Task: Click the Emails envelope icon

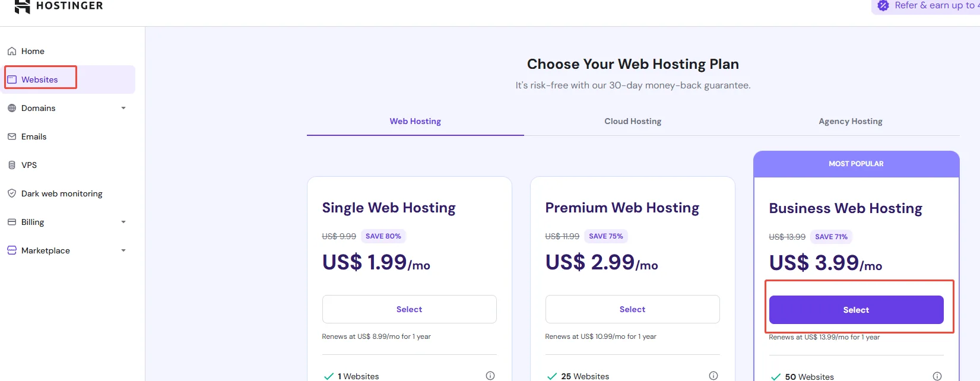Action: coord(12,136)
